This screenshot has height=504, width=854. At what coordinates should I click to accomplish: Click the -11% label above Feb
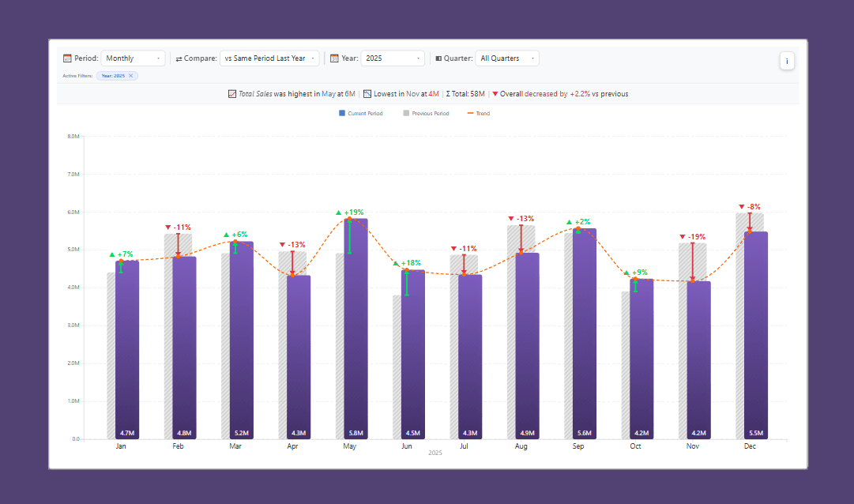point(182,228)
